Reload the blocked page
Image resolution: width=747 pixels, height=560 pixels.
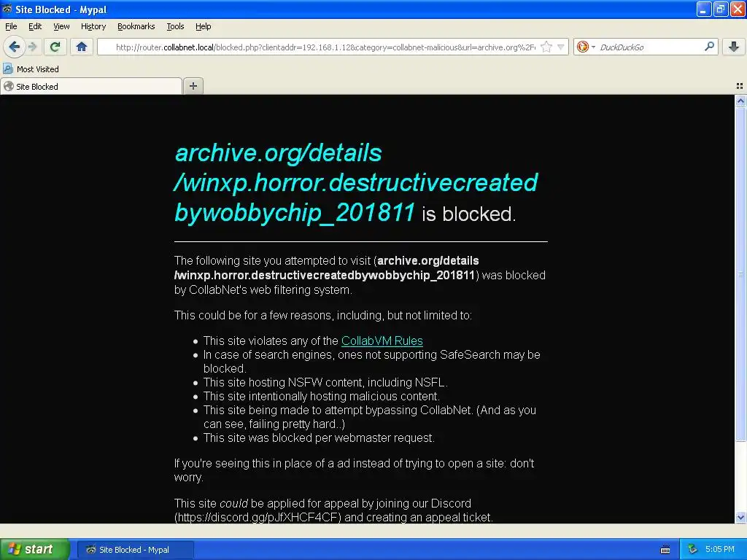(x=55, y=47)
